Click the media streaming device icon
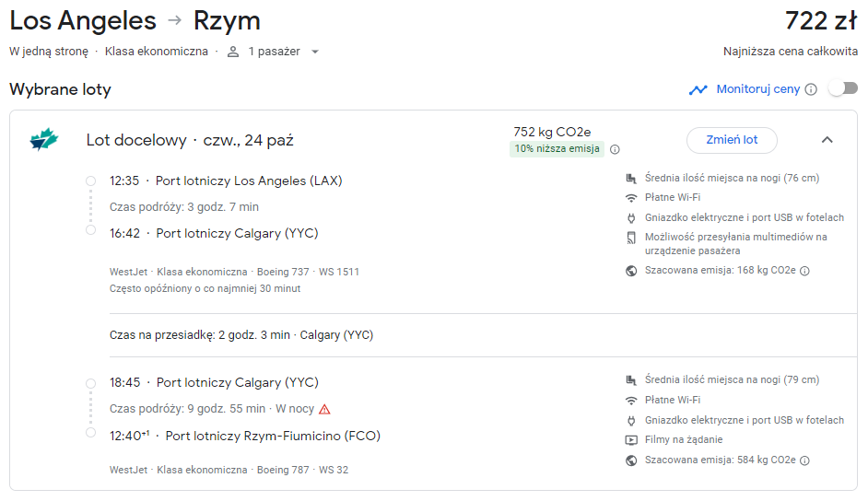This screenshot has height=501, width=868. point(631,238)
